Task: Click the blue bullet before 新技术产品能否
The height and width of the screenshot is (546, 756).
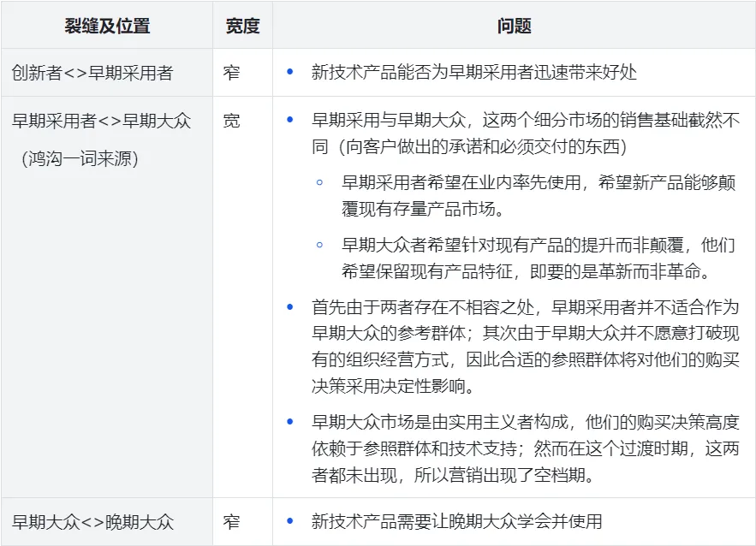Action: (x=290, y=74)
